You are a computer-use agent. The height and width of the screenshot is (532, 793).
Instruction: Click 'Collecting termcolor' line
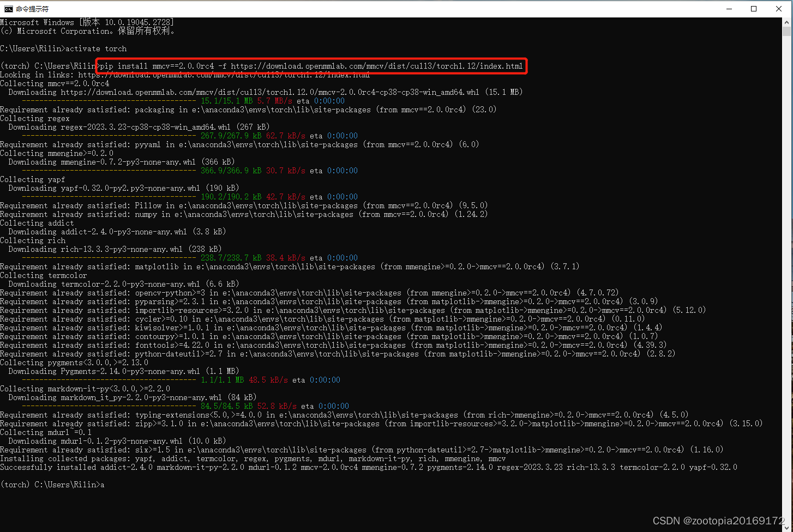[44, 275]
